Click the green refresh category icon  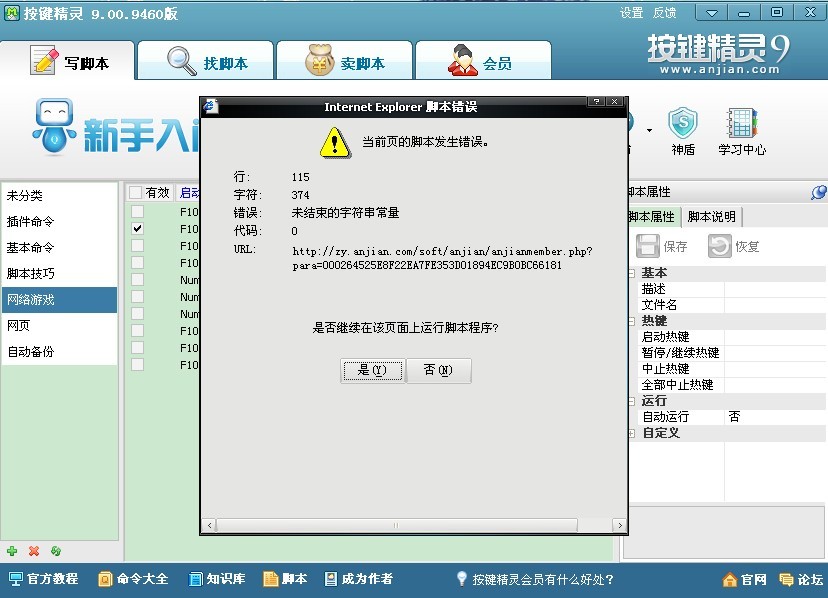click(x=56, y=551)
